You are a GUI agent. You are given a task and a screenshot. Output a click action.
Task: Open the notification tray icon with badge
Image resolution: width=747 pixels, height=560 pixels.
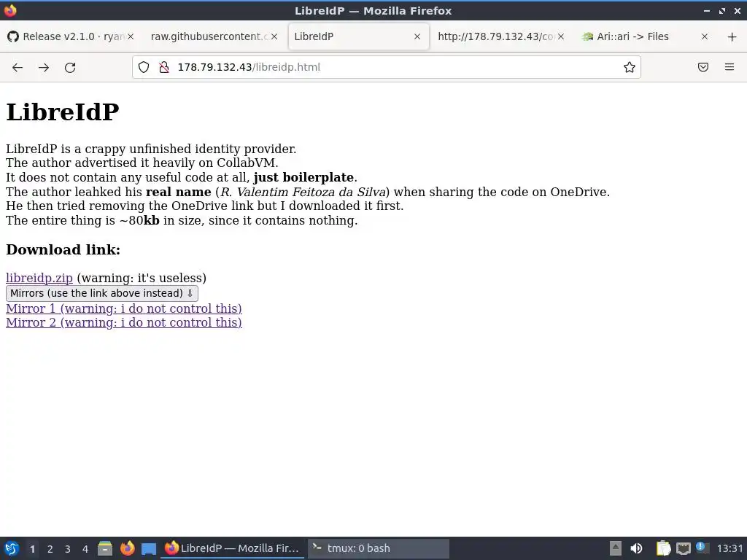point(702,548)
